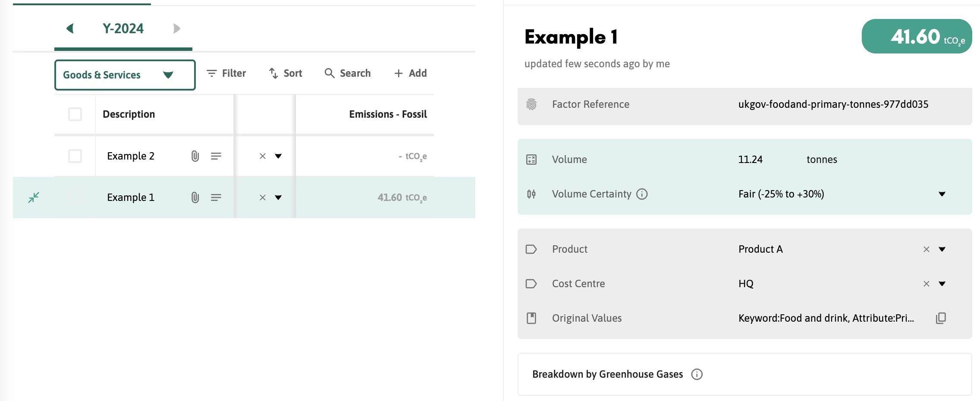Open the Filter options
980x401 pixels.
point(226,73)
